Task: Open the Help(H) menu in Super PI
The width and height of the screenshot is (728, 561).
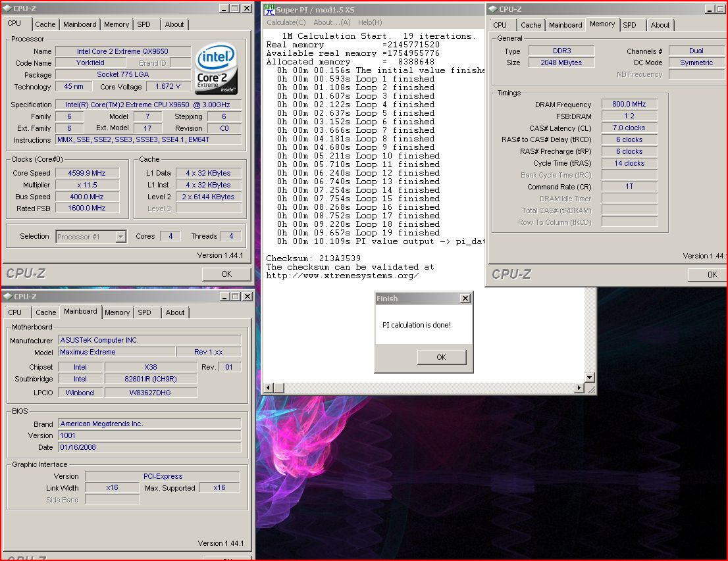Action: pyautogui.click(x=370, y=22)
